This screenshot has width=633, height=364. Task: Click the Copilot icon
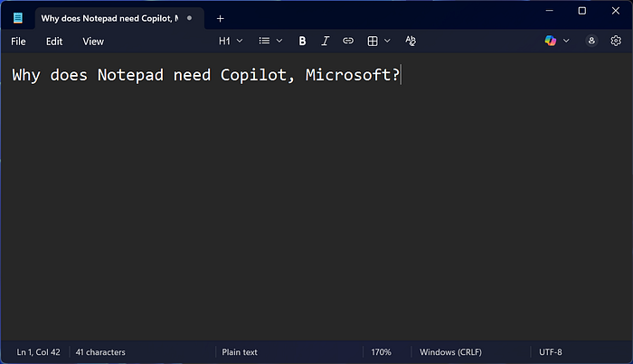pyautogui.click(x=551, y=41)
